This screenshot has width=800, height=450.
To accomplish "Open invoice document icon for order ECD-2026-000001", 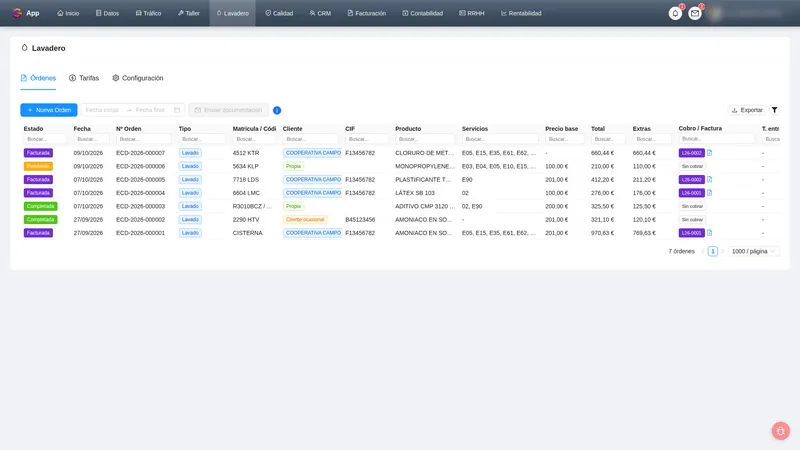I will pyautogui.click(x=709, y=233).
